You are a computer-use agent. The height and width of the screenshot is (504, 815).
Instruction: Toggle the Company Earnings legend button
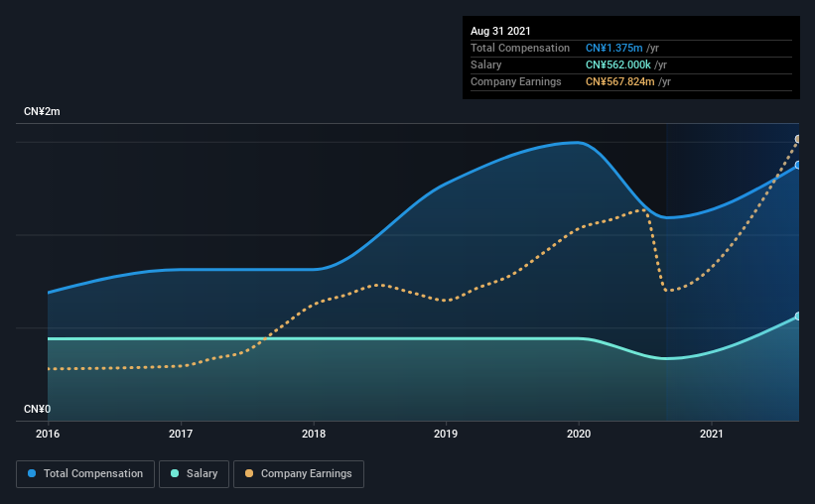coord(299,474)
